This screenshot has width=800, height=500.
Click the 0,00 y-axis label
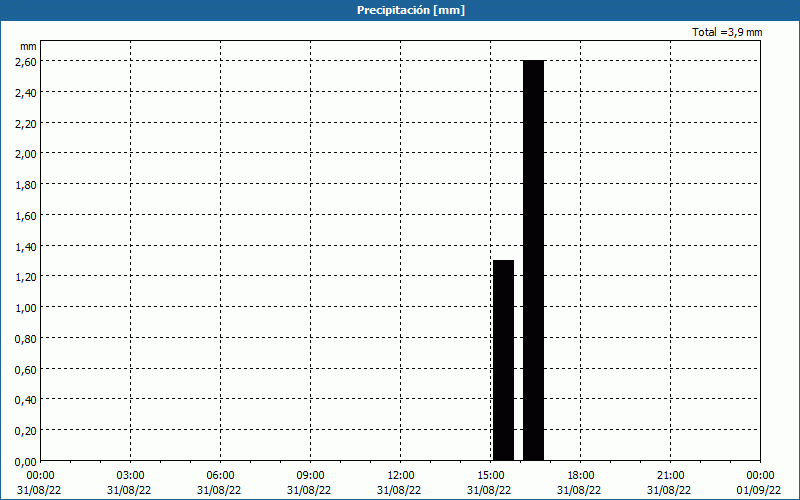26,462
